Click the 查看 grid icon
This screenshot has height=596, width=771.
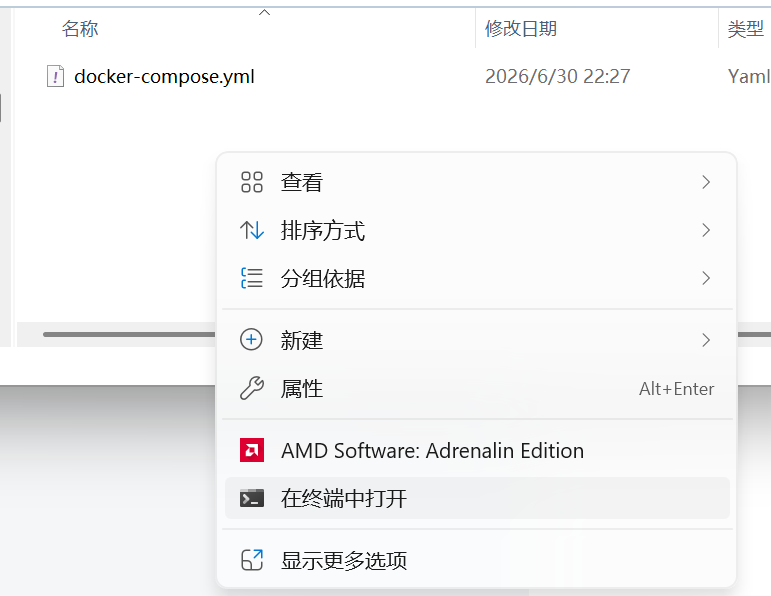pos(252,182)
